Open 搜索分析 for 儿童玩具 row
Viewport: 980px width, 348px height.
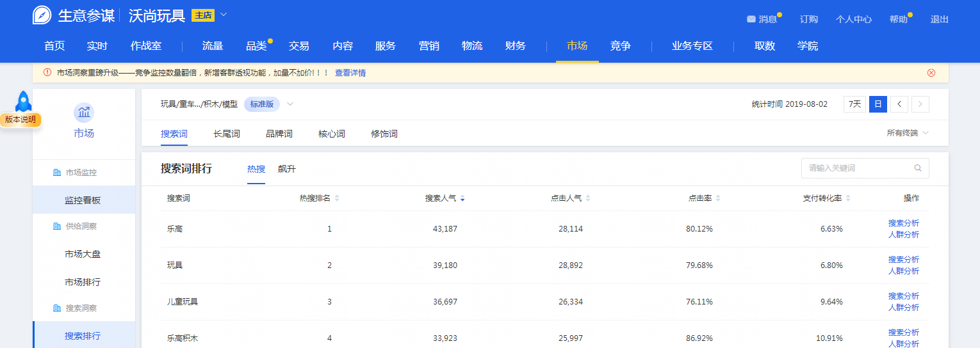[x=904, y=296]
